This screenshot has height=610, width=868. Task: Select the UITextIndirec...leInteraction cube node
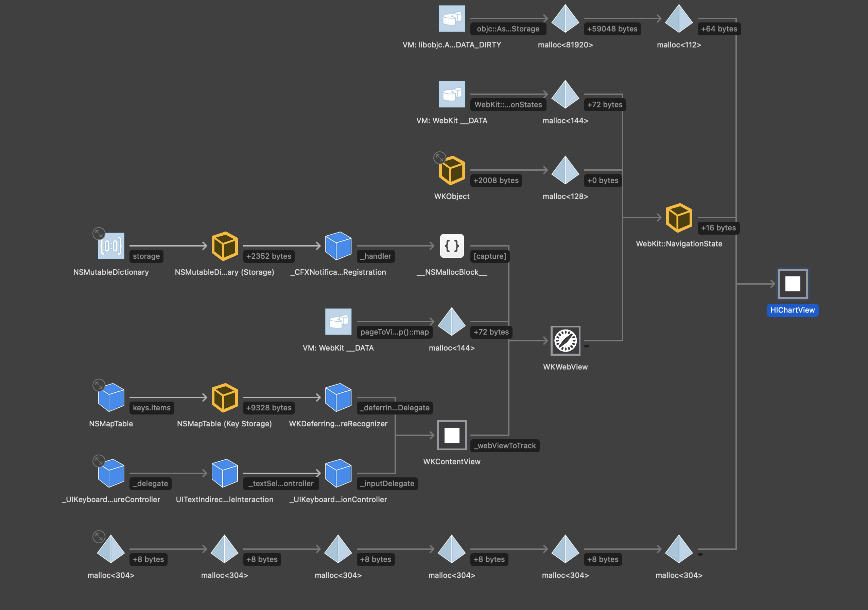click(x=225, y=473)
